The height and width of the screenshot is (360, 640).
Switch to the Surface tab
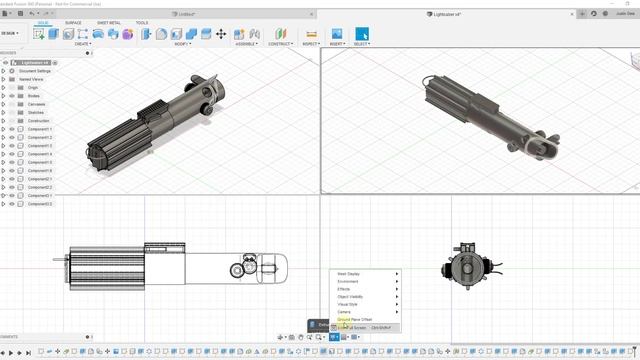point(73,23)
